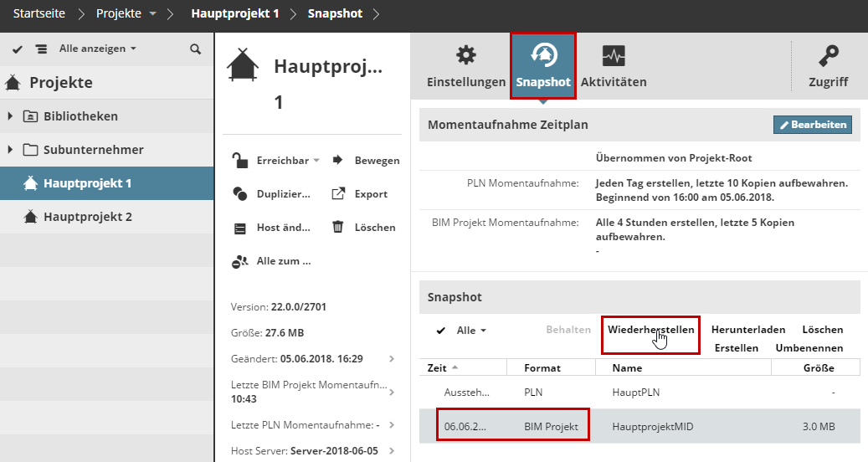Click the Löschen trash icon in project actions
This screenshot has height=462, width=868.
click(337, 227)
